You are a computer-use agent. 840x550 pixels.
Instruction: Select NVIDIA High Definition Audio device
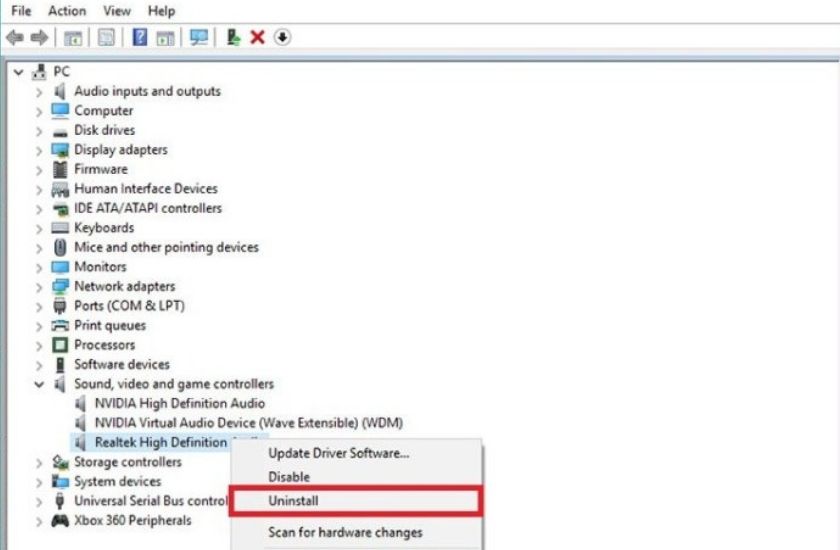tap(179, 404)
